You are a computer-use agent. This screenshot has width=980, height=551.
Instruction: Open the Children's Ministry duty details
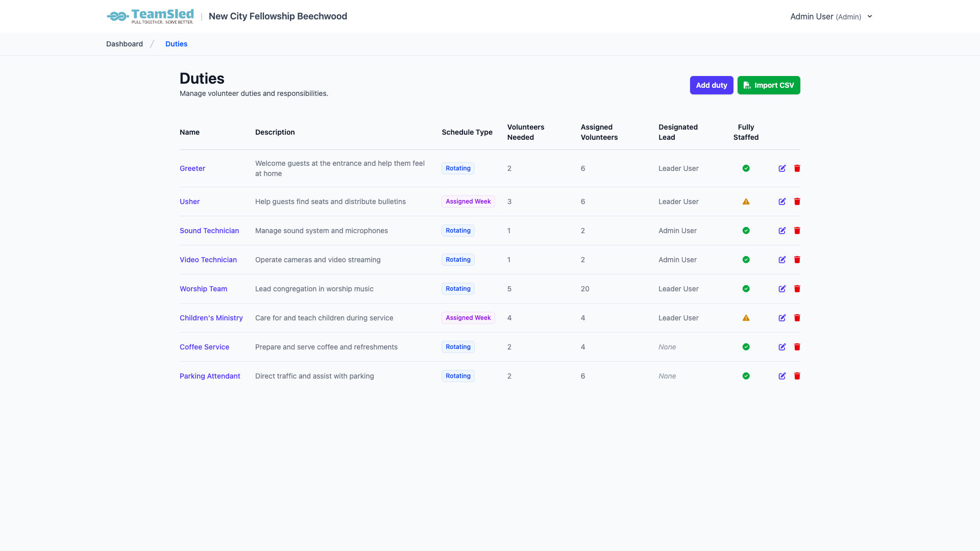click(x=211, y=318)
